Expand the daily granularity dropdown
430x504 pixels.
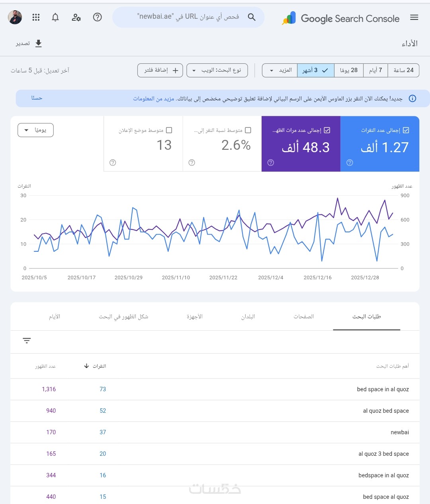point(35,130)
